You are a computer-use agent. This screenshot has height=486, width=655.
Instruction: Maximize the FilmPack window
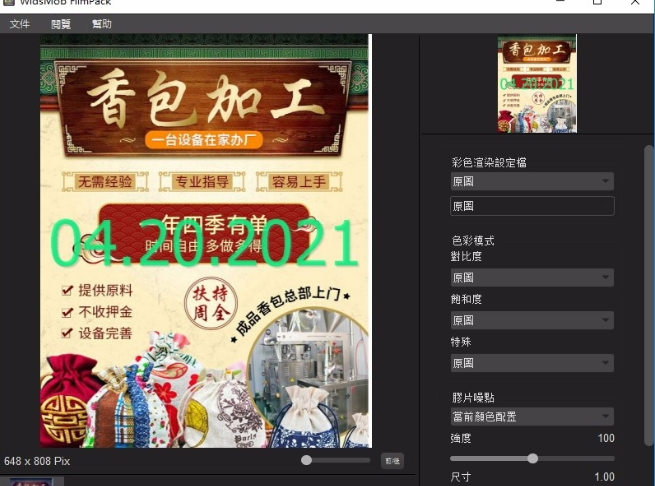pos(597,3)
